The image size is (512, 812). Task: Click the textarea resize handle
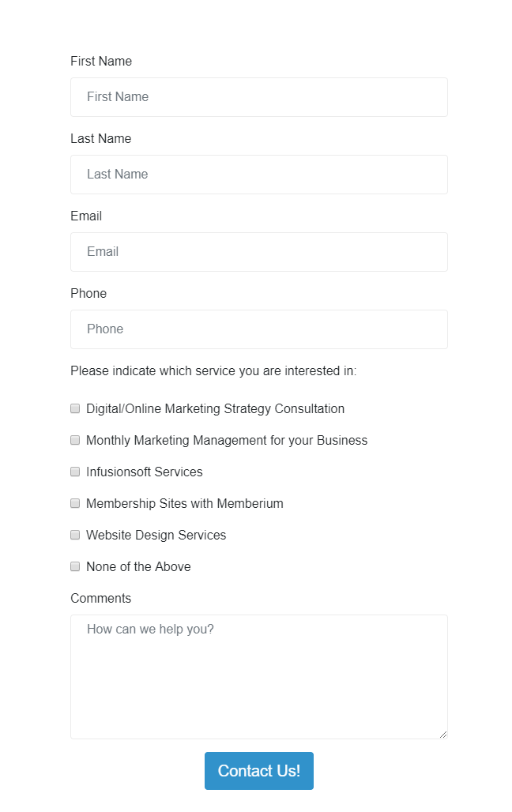[x=443, y=735]
